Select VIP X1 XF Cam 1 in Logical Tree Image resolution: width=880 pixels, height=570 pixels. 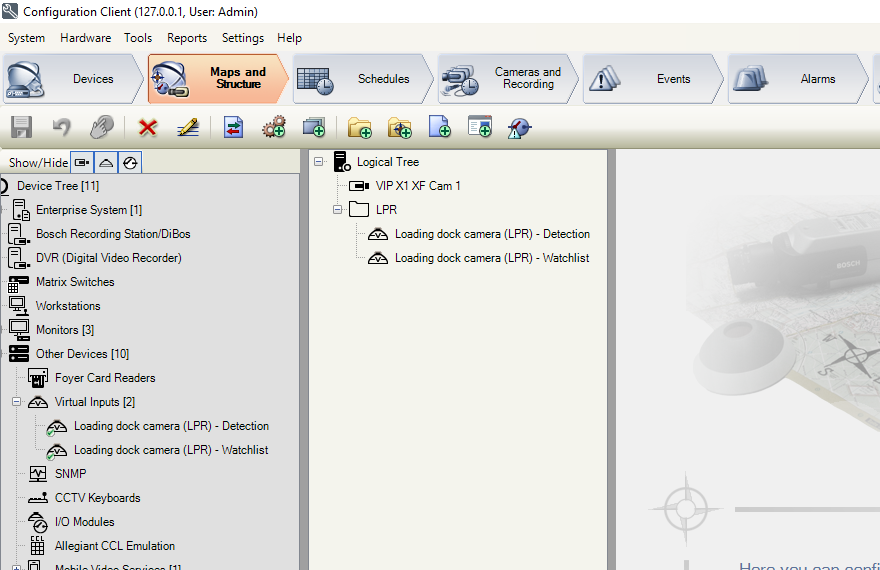[417, 186]
